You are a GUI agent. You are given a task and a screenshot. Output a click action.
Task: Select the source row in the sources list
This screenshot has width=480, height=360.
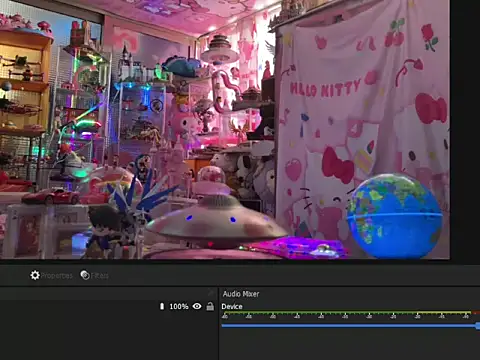click(109, 306)
